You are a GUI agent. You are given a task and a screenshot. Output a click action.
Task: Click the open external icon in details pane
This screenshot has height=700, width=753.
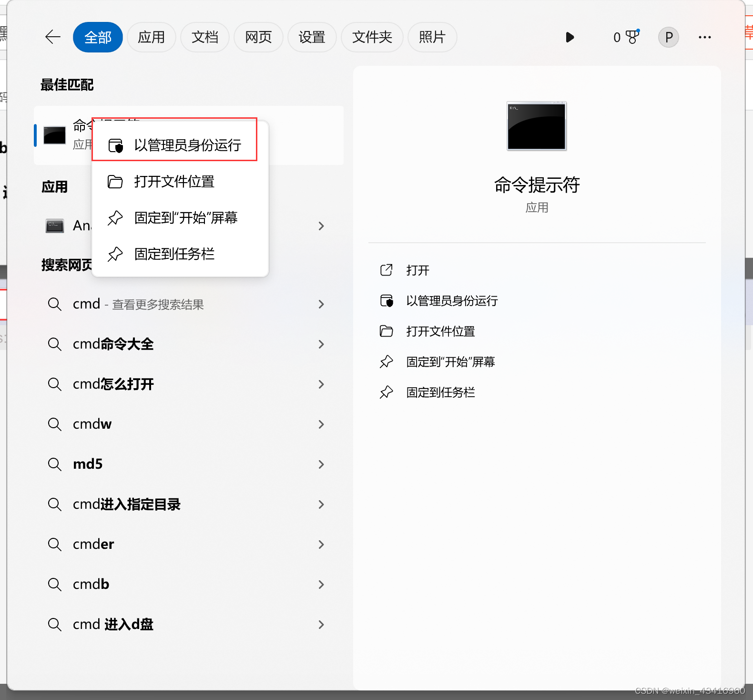387,270
